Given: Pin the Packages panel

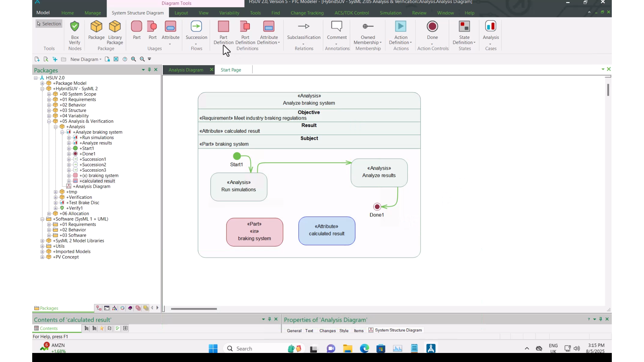Looking at the screenshot, I should (x=150, y=70).
